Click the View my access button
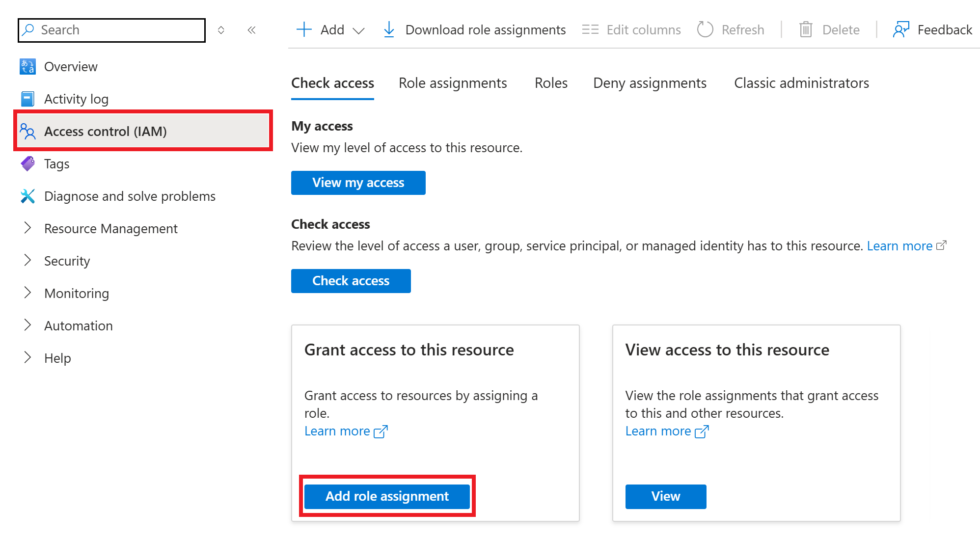This screenshot has height=539, width=980. pyautogui.click(x=358, y=183)
